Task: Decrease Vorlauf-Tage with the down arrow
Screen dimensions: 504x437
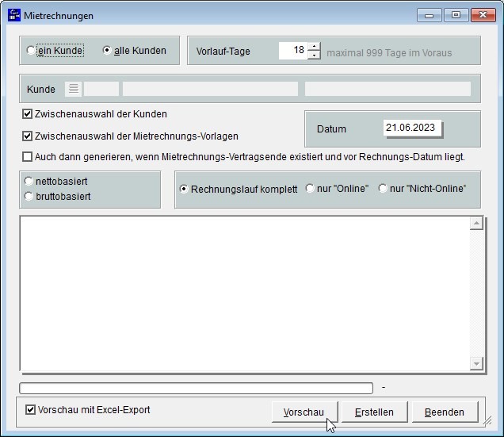Action: coord(314,55)
